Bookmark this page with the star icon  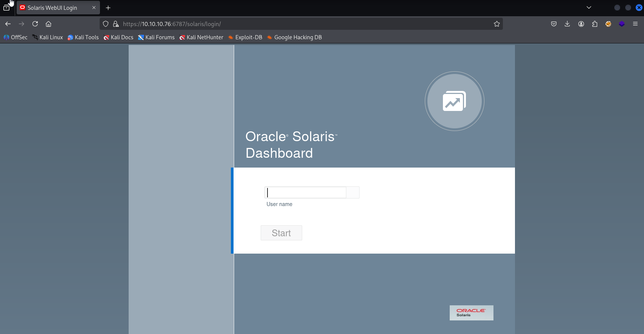pyautogui.click(x=497, y=24)
